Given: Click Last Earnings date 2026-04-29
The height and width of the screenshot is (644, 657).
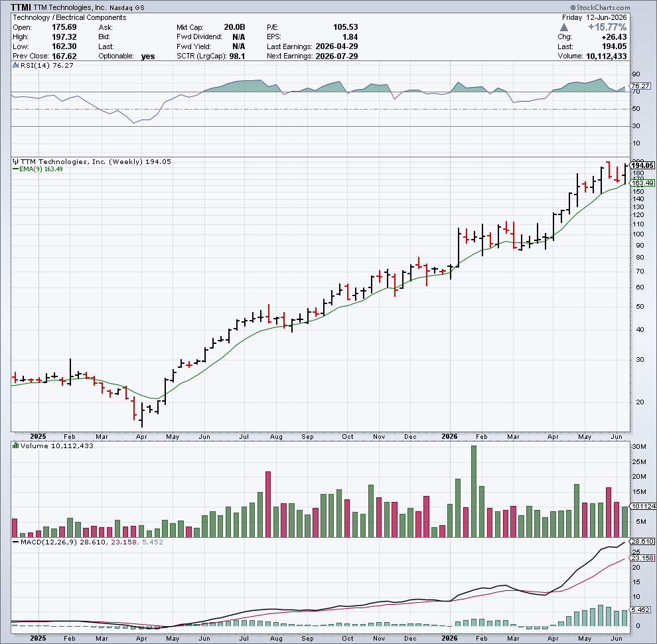Looking at the screenshot, I should (x=336, y=46).
